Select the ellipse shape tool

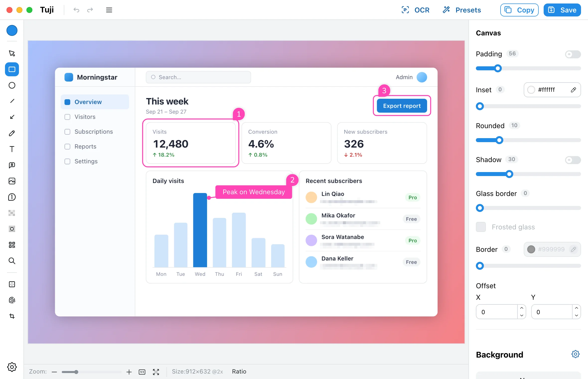(12, 85)
